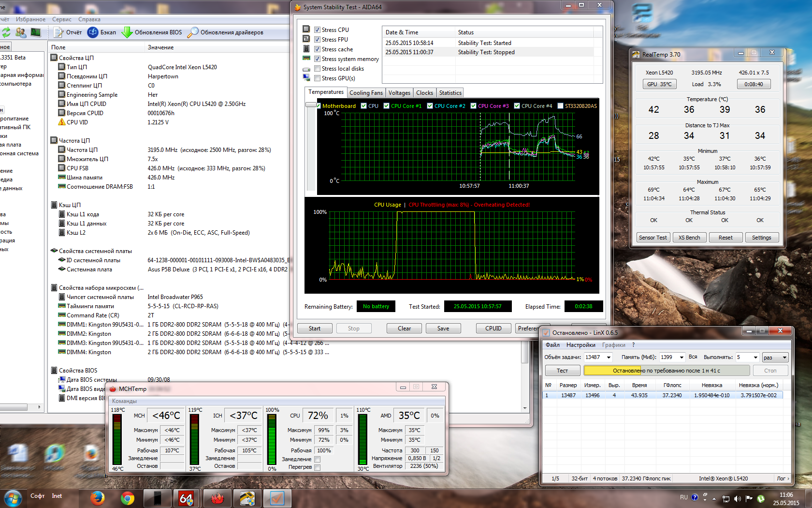Click the Обновления драйверов toolbar button
This screenshot has height=508, width=812.
[x=225, y=32]
